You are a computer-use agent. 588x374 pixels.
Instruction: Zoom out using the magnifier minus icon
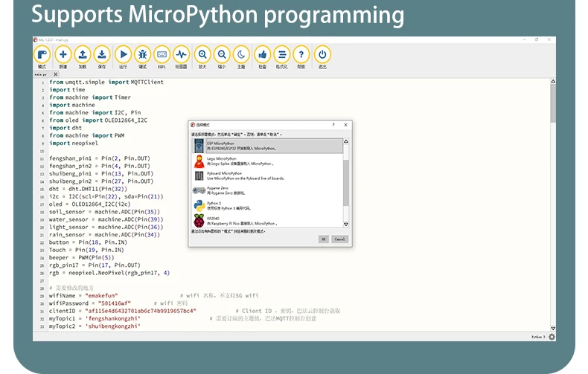pyautogui.click(x=222, y=55)
